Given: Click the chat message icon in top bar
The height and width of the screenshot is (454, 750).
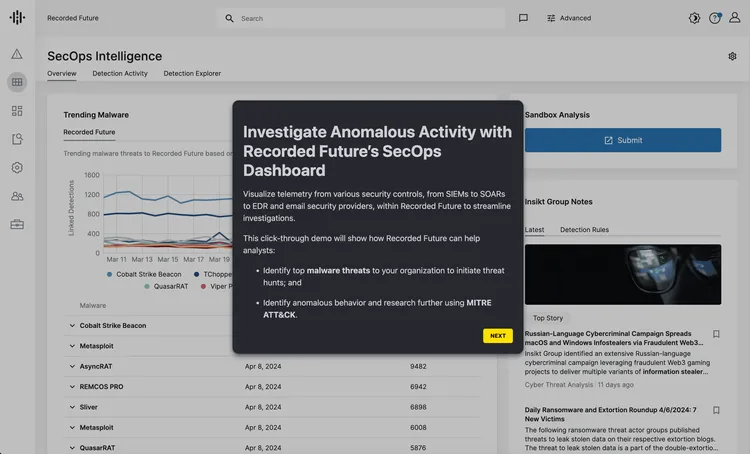Looking at the screenshot, I should (x=523, y=18).
